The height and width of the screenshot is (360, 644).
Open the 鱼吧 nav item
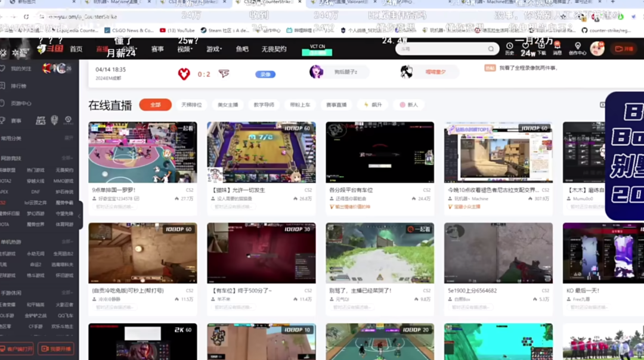click(242, 49)
